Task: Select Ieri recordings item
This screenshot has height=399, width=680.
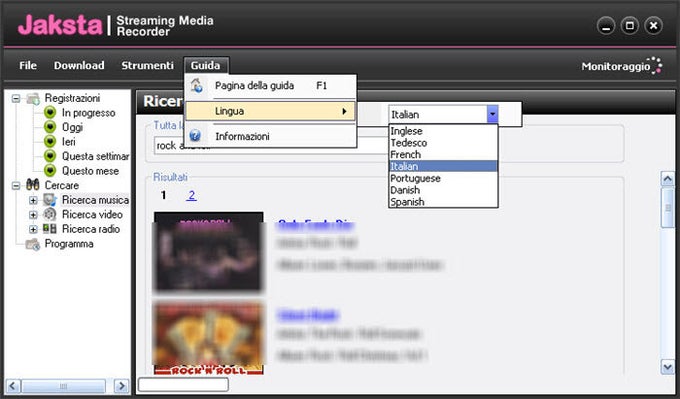Action: tap(69, 142)
